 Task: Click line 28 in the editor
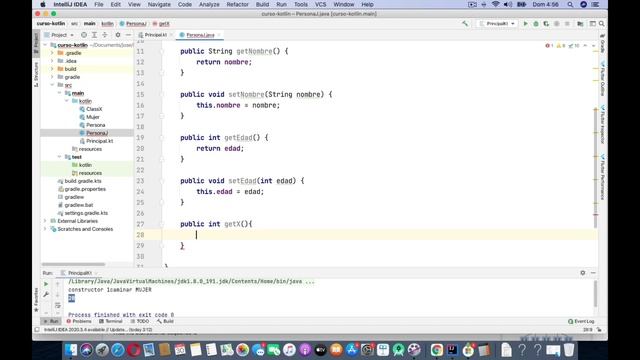[380, 235]
